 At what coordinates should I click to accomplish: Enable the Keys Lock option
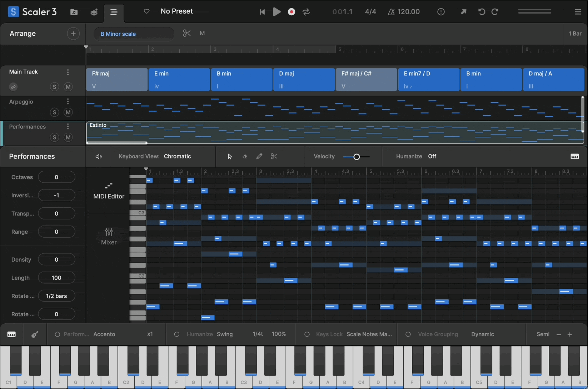click(x=307, y=334)
